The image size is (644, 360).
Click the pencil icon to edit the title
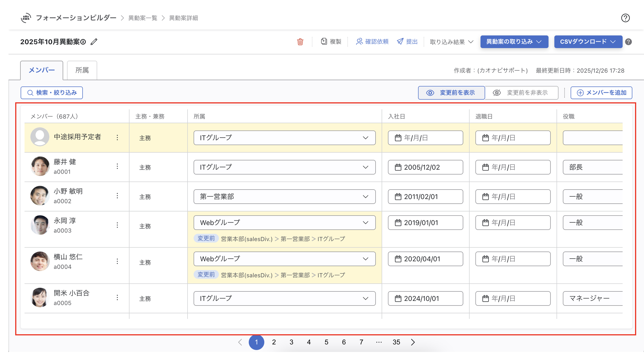pyautogui.click(x=94, y=42)
